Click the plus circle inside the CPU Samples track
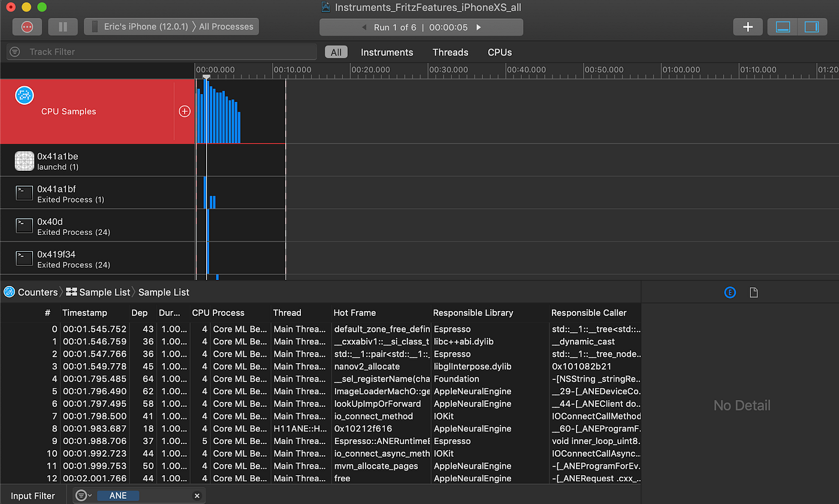 pos(185,111)
